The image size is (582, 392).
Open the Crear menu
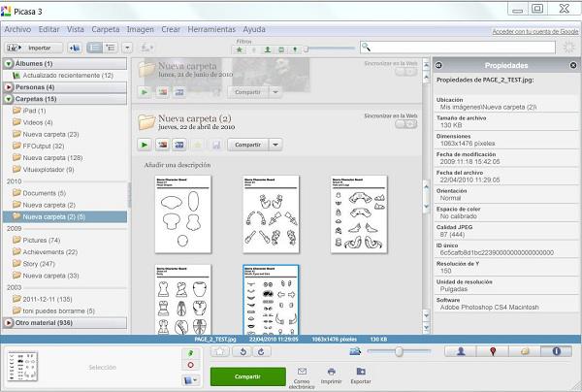click(171, 29)
